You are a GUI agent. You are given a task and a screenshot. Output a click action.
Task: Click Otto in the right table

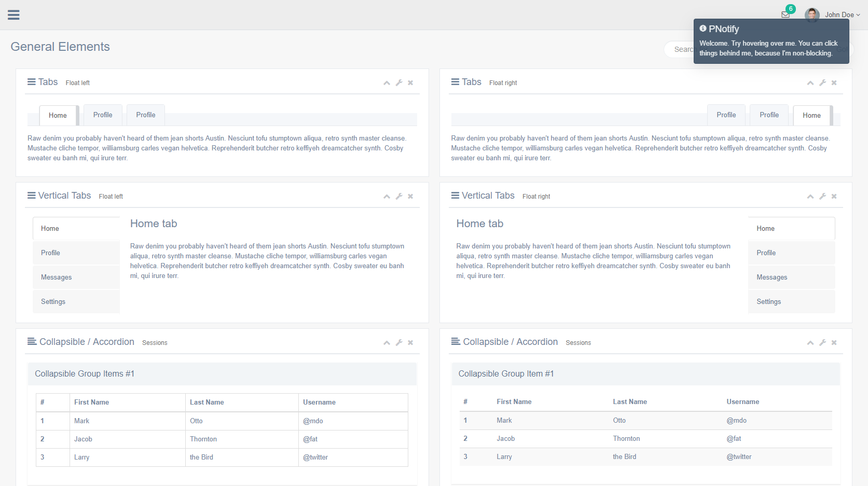click(619, 420)
